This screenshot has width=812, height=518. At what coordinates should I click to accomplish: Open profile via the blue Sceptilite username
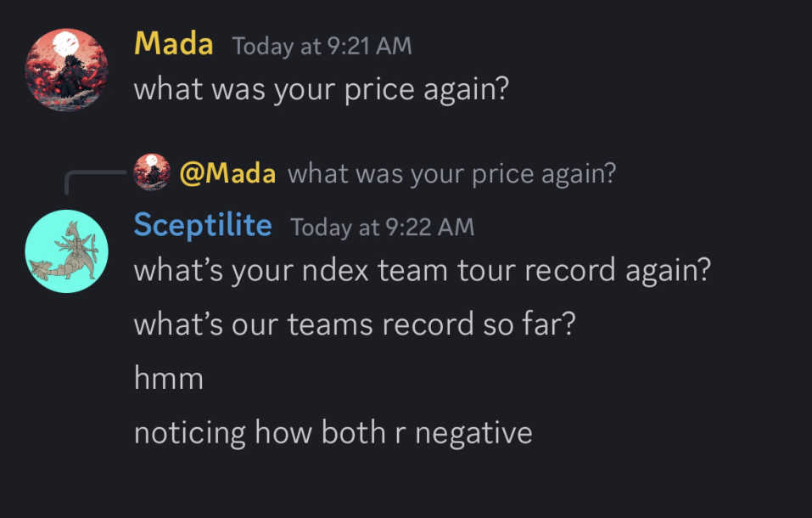tap(203, 225)
